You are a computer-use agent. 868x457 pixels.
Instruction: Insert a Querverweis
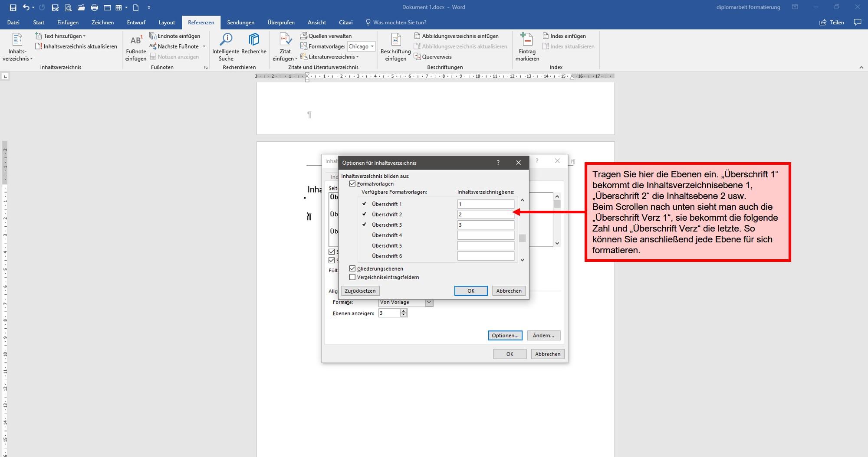point(433,57)
